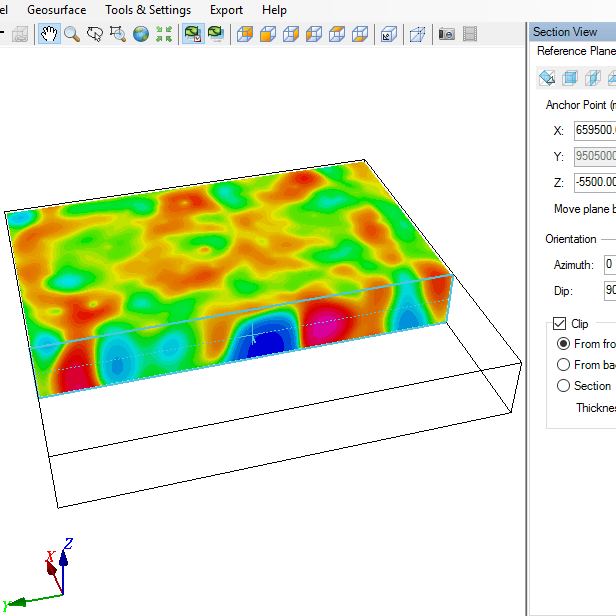The height and width of the screenshot is (616, 616).
Task: Click the globe icon in toolbar
Action: click(141, 34)
